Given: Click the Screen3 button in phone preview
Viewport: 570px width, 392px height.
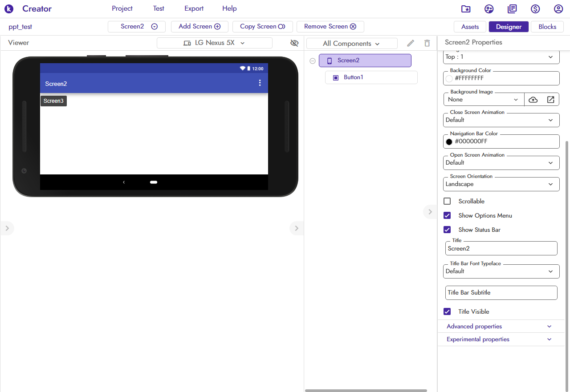Looking at the screenshot, I should (x=53, y=101).
